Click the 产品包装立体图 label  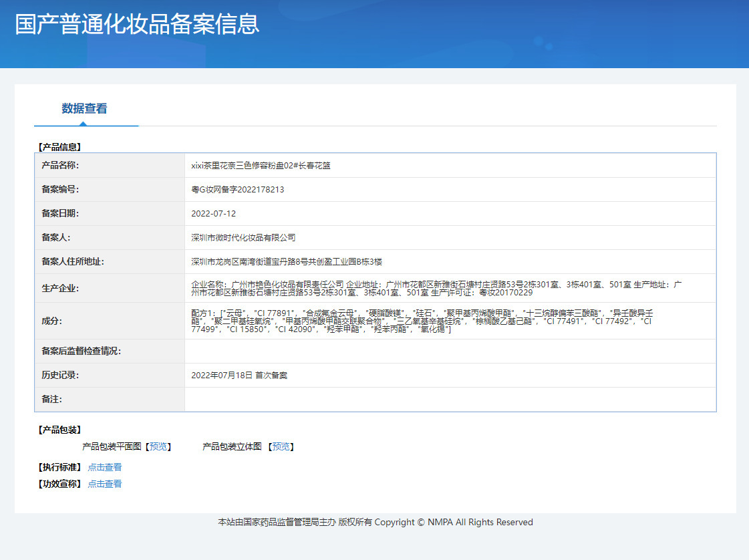tap(232, 447)
